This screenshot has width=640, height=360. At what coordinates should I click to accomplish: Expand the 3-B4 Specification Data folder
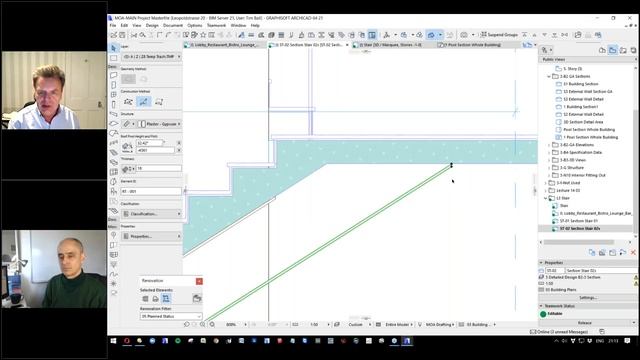point(549,153)
